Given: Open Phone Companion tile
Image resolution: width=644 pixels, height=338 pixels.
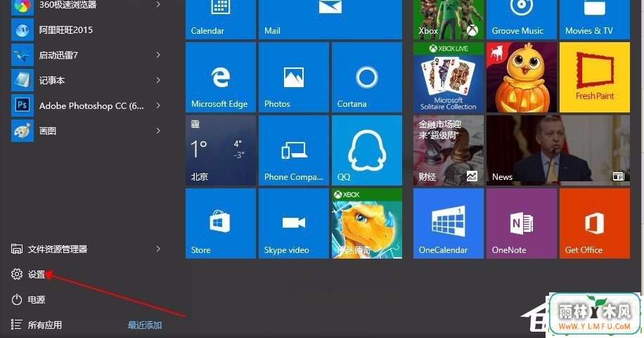Looking at the screenshot, I should tap(294, 150).
